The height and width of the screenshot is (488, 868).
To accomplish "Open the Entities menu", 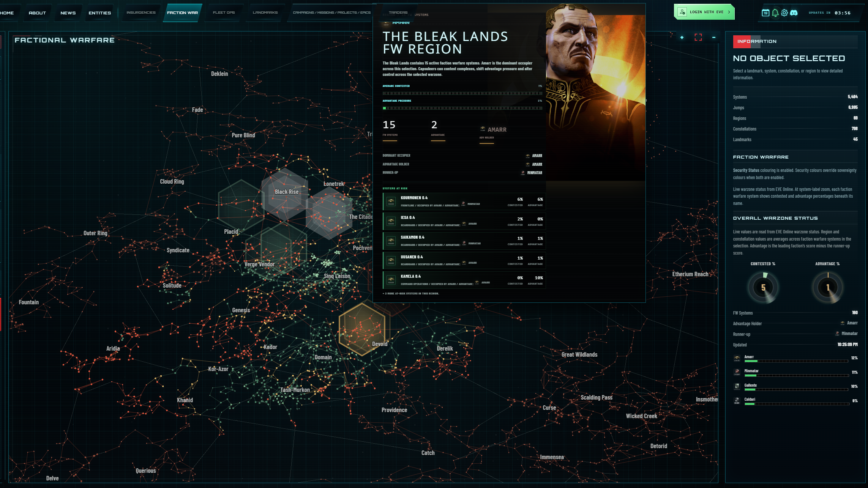I will (100, 13).
